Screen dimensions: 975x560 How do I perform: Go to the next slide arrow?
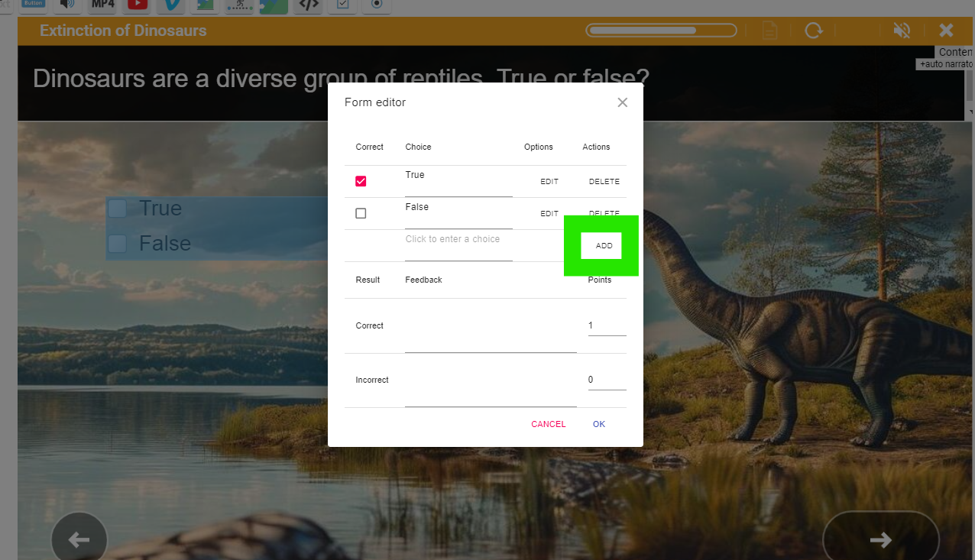(881, 539)
